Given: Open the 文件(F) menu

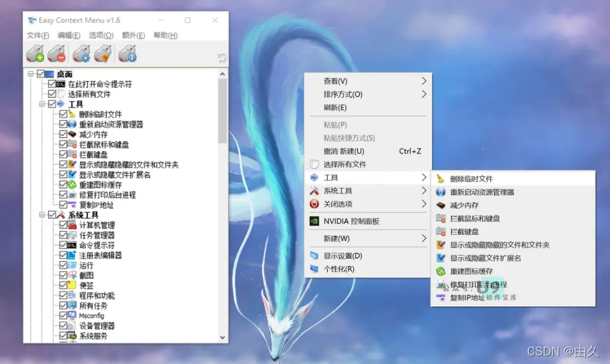Looking at the screenshot, I should click(38, 36).
